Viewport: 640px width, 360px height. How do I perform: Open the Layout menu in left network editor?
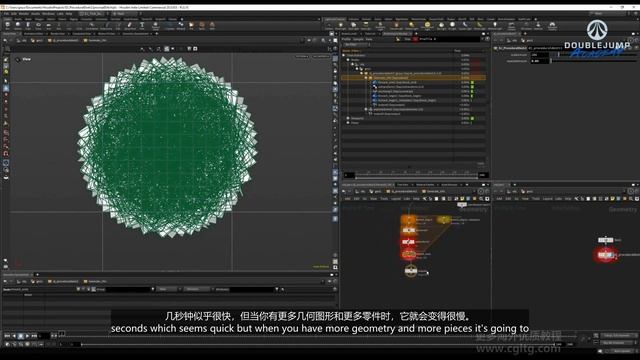396,199
